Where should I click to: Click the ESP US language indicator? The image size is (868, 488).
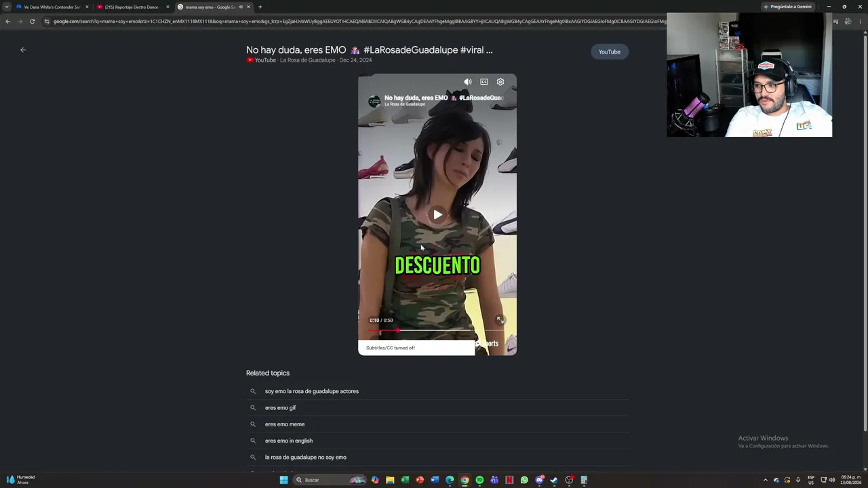tap(811, 480)
